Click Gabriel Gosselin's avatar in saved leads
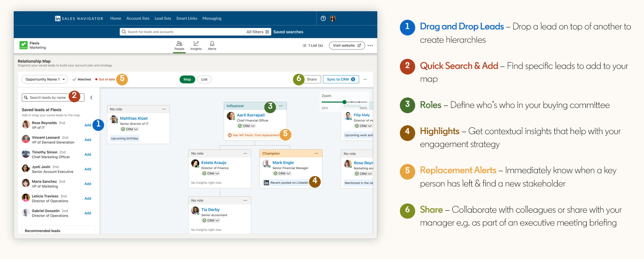 [26, 213]
